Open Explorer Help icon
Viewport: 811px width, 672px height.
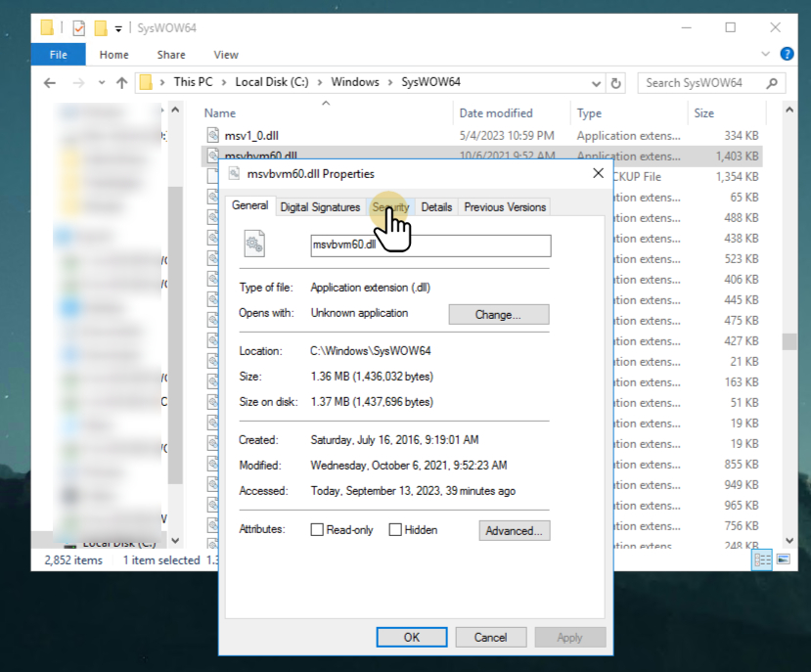(x=787, y=54)
